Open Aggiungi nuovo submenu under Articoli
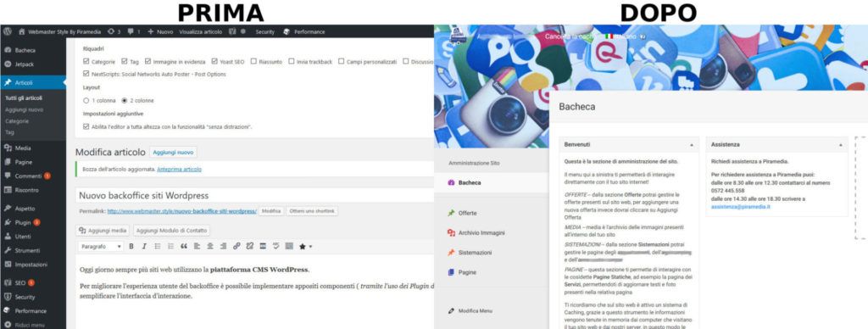Image resolution: width=868 pixels, height=329 pixels. click(x=24, y=109)
